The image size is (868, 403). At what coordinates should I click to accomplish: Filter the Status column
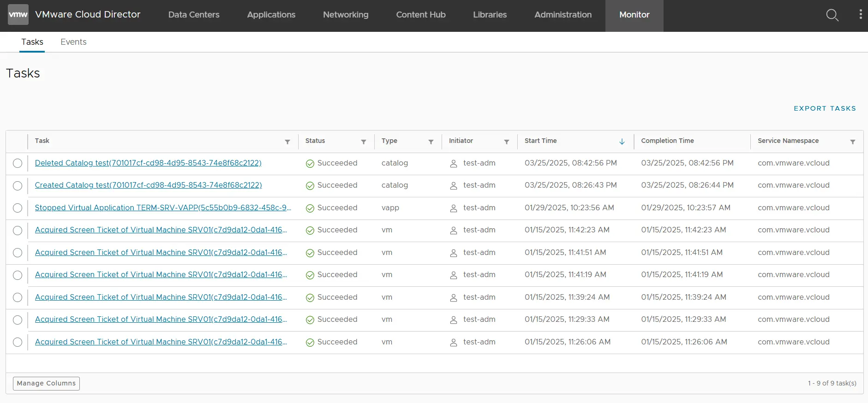pos(364,142)
